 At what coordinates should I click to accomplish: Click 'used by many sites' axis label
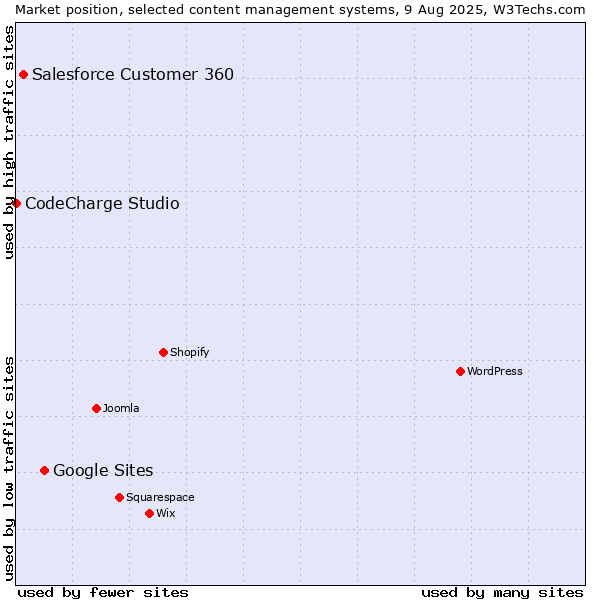502,593
